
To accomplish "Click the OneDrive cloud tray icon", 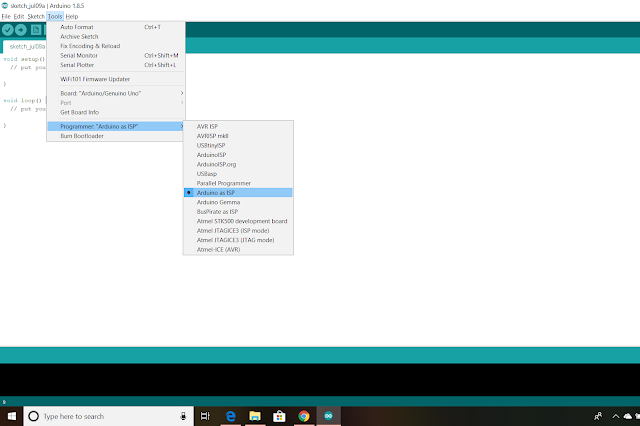I will click(x=628, y=416).
